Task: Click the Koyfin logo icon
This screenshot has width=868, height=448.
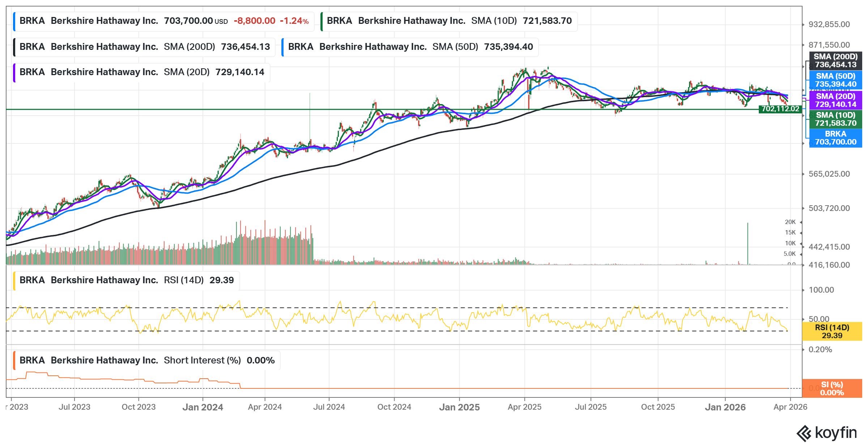Action: click(x=804, y=433)
